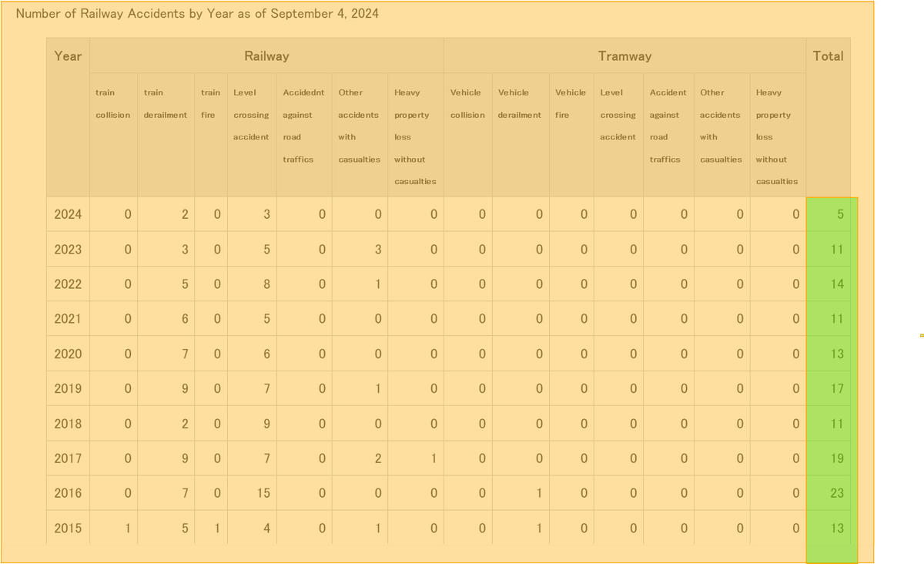Click 2017 Railway heavy property loss value '1'
The height and width of the screenshot is (564, 924).
[x=434, y=458]
